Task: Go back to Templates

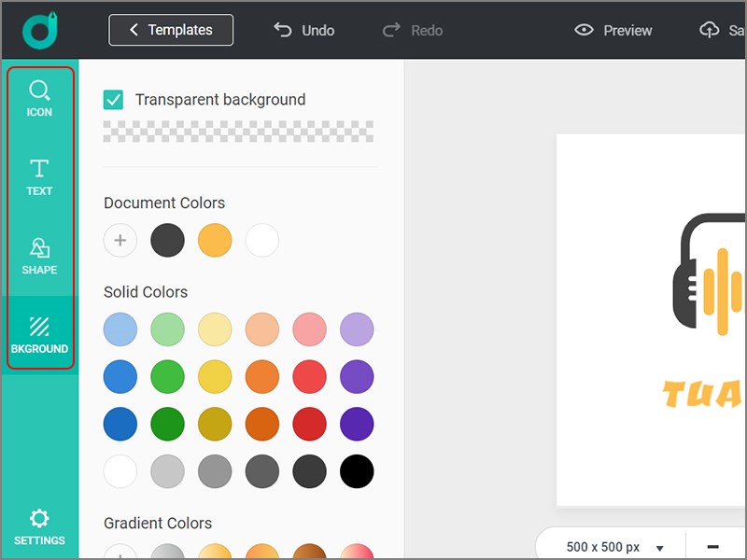Action: point(171,30)
